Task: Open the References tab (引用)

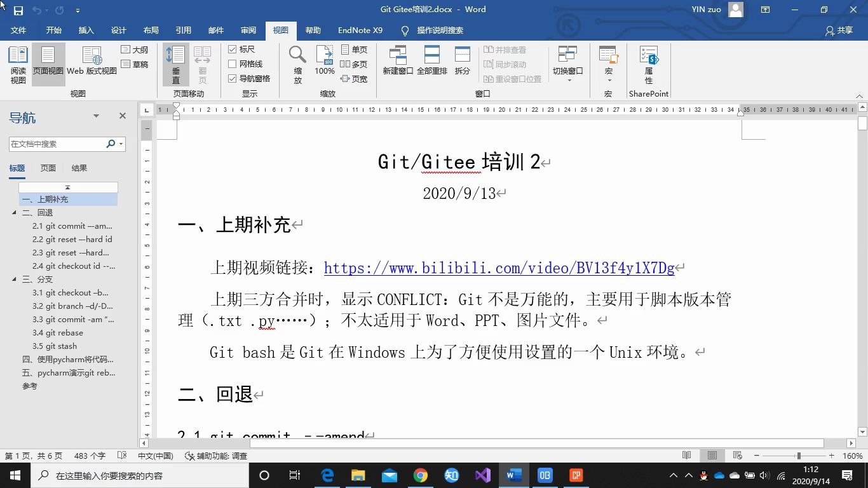Action: pyautogui.click(x=184, y=30)
